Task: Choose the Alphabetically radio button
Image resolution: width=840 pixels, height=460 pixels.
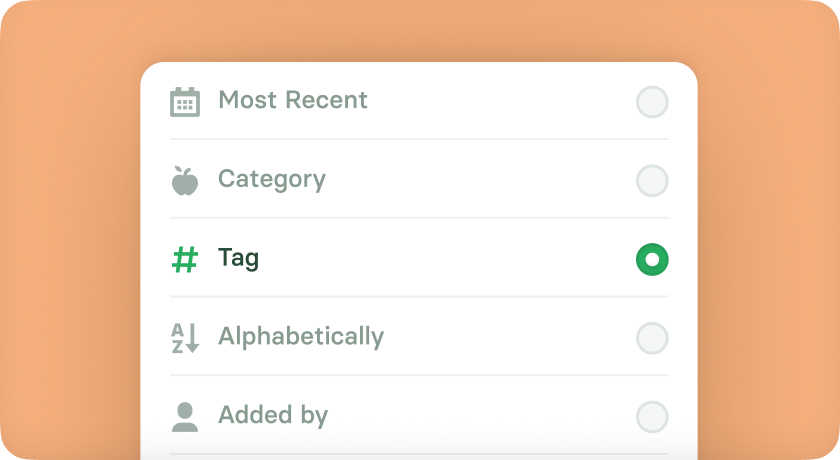Action: pos(652,338)
